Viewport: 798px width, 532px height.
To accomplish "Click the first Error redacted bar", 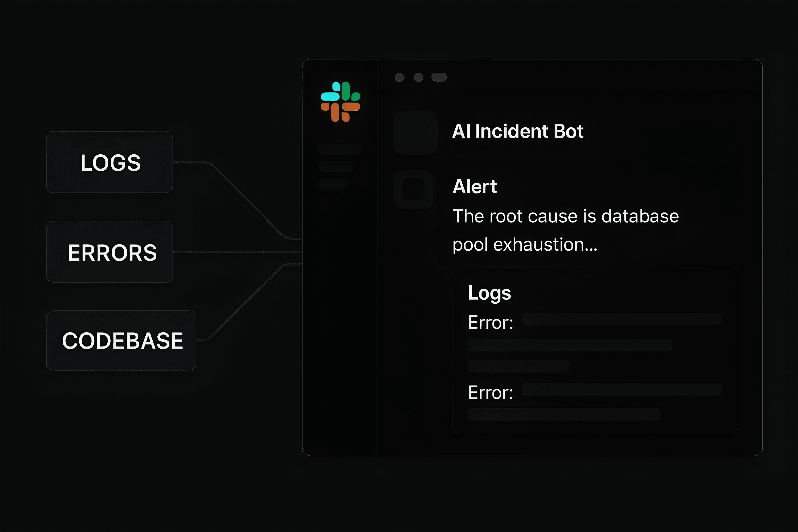I will coord(622,319).
